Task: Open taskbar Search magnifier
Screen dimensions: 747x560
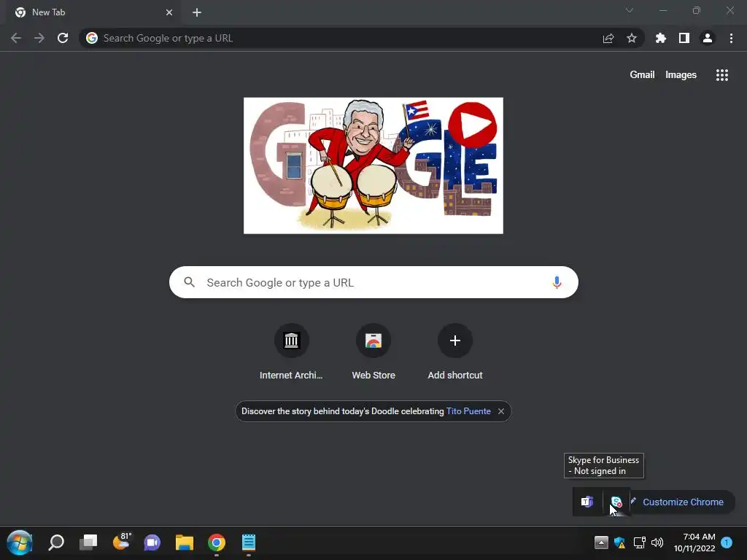Action: pyautogui.click(x=56, y=542)
